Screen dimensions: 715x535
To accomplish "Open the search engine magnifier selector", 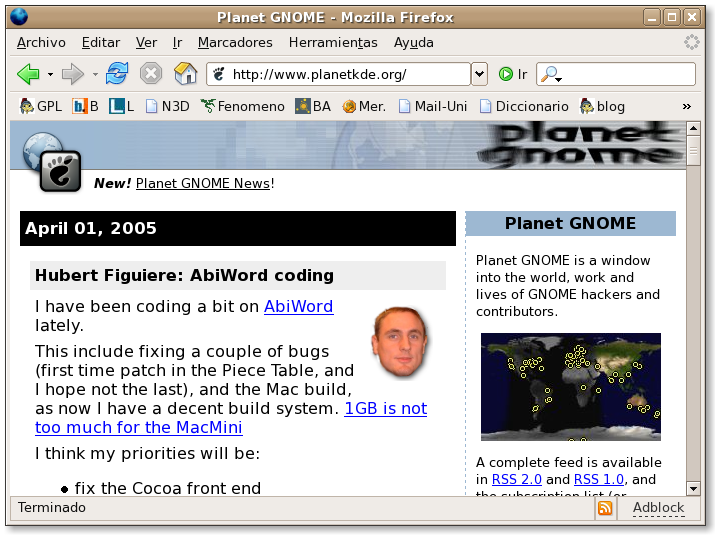I will [x=551, y=74].
